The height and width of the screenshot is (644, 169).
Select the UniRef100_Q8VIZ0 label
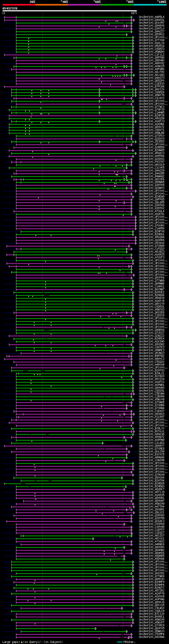click(x=152, y=90)
